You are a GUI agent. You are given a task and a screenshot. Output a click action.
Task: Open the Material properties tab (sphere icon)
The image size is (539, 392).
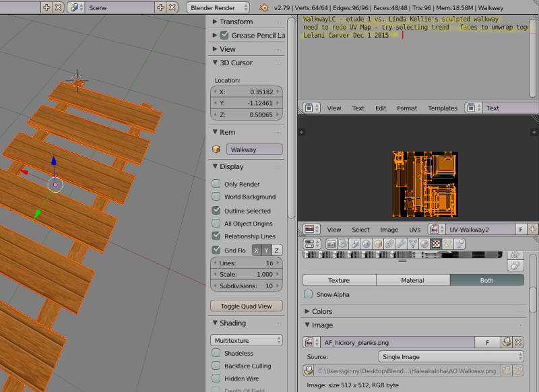(424, 244)
